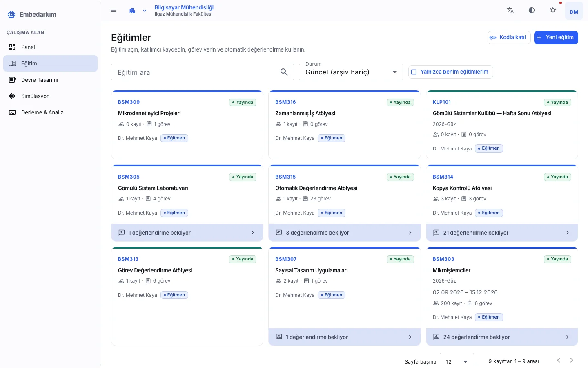Click the Bilgisayar Mühendisliği department title
The width and height of the screenshot is (588, 368).
click(184, 7)
